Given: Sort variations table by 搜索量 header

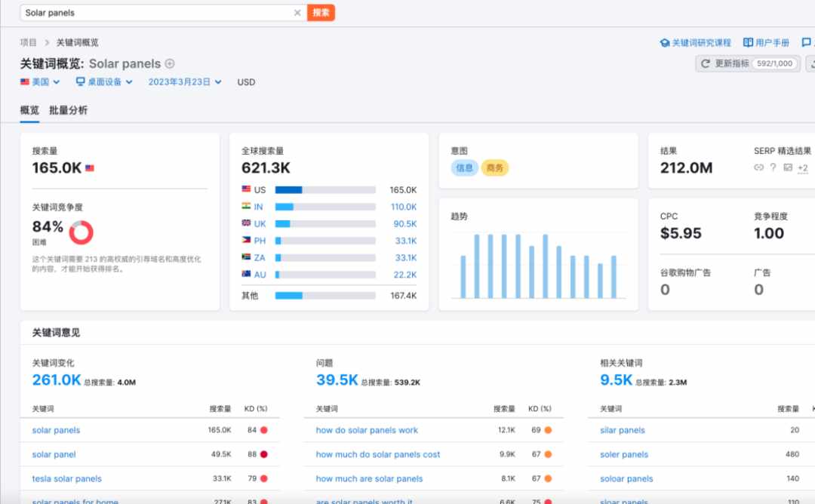Looking at the screenshot, I should [220, 409].
